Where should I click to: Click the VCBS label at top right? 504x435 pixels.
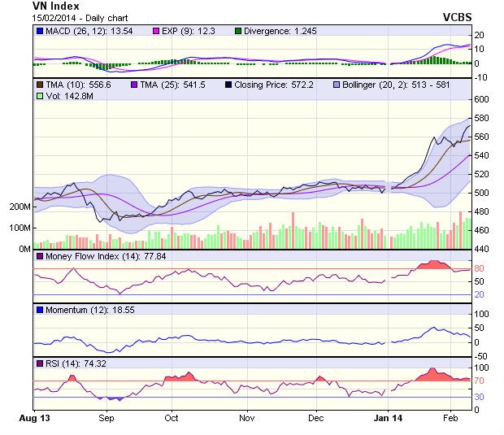click(x=458, y=16)
